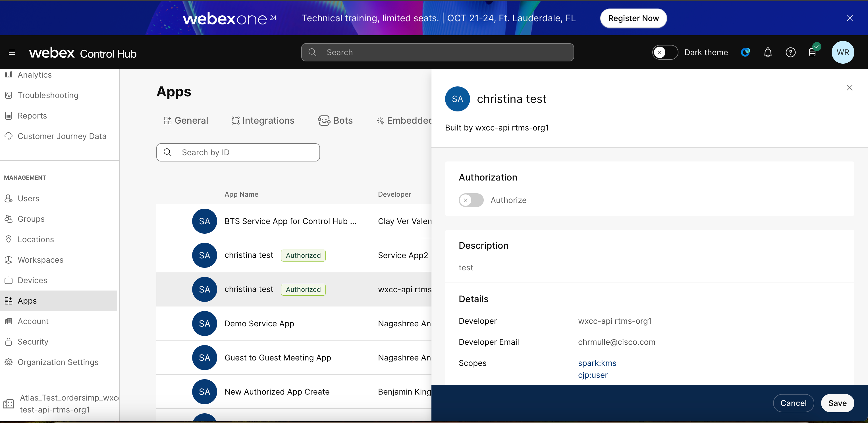Click the Workspaces icon
The image size is (868, 423).
[x=9, y=260]
